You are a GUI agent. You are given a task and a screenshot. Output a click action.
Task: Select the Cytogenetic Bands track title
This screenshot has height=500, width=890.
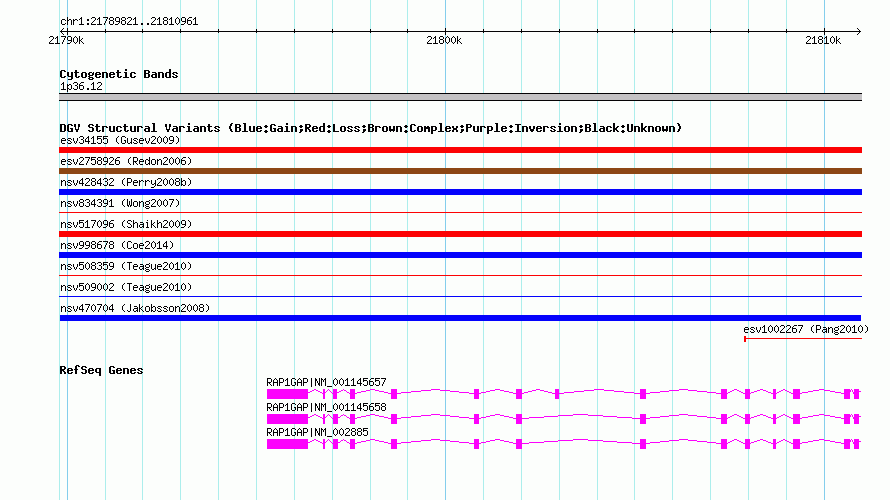click(x=119, y=74)
